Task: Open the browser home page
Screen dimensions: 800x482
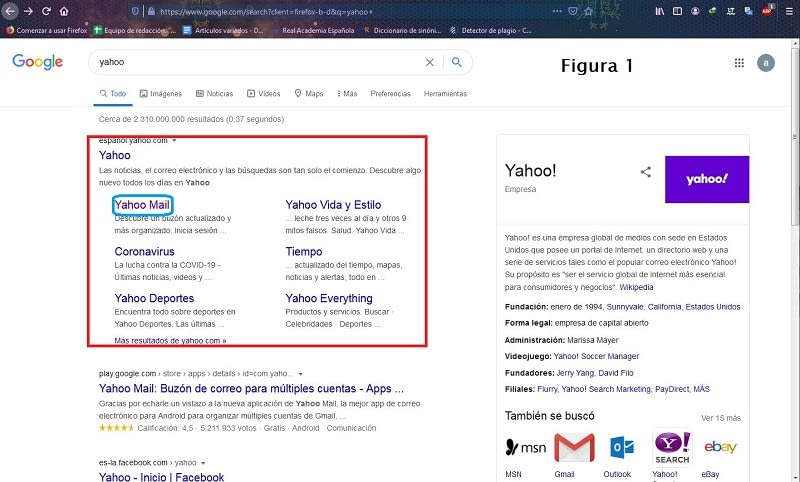Action: (64, 11)
